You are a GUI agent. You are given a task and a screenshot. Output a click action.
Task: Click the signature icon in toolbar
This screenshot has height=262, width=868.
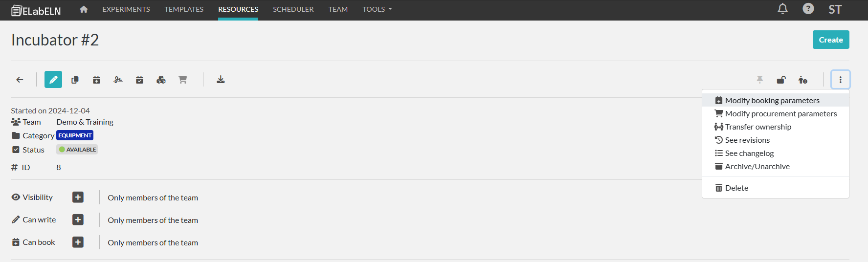click(118, 80)
